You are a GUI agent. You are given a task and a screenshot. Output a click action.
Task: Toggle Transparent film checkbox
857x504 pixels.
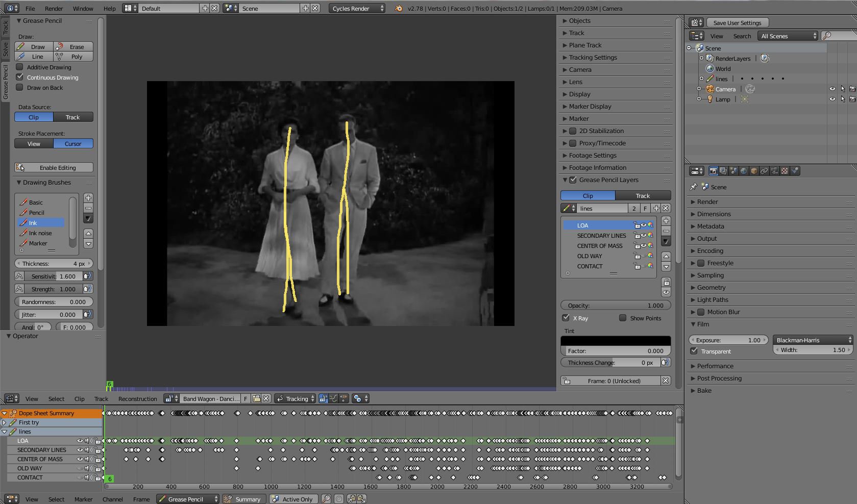tap(694, 351)
